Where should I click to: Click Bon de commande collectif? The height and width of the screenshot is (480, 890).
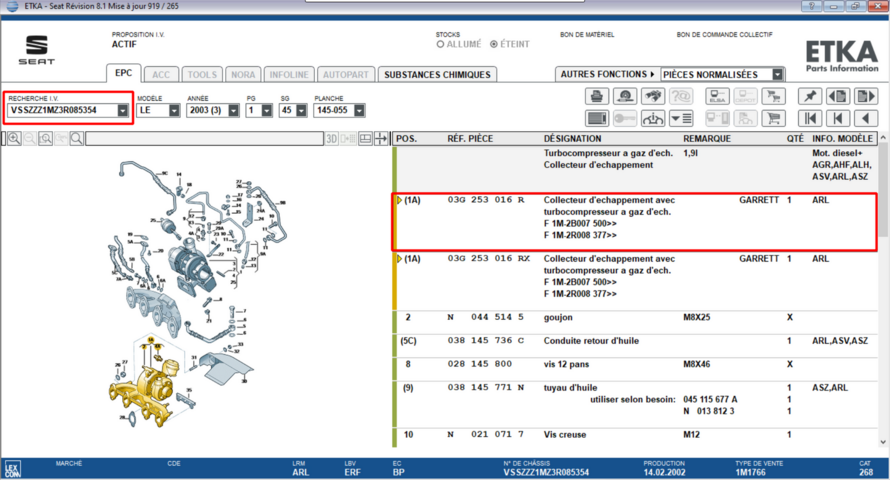724,35
